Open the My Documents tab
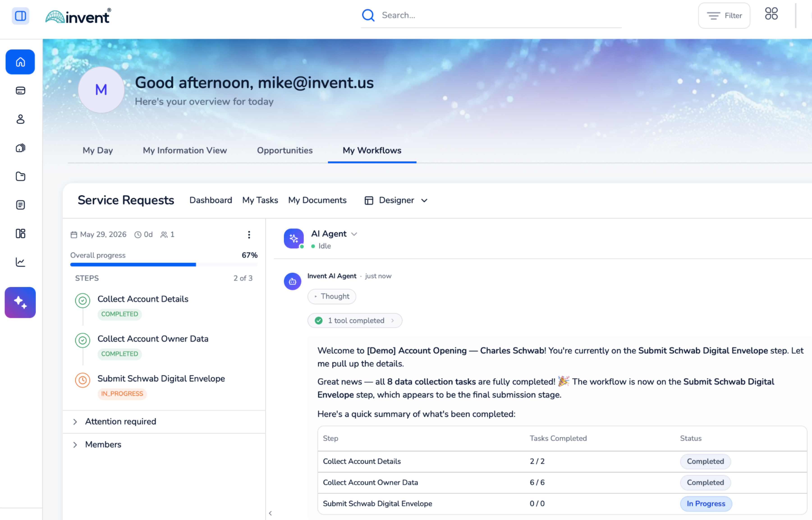The height and width of the screenshot is (520, 812). 317,200
